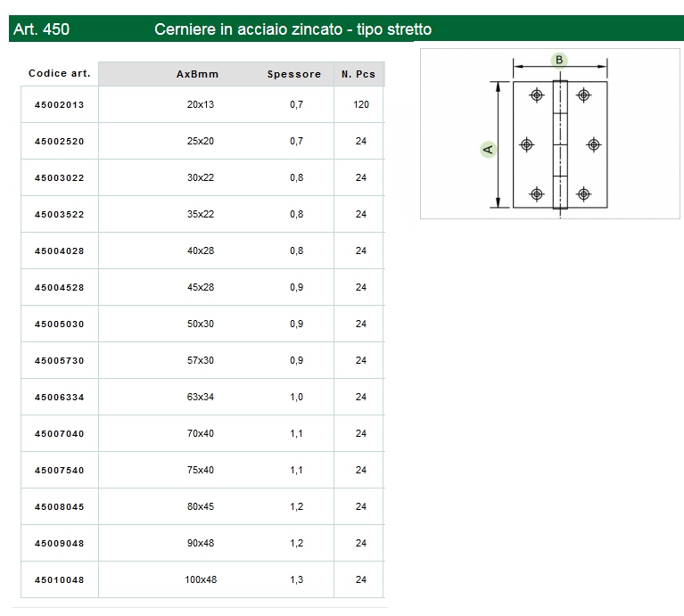Choose article code 45004528
Image resolution: width=684 pixels, height=616 pixels.
pos(59,287)
